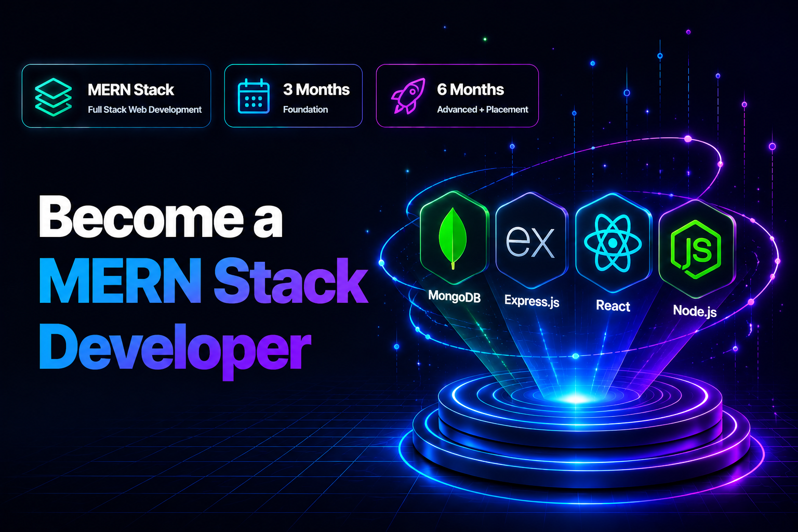Click the '6 Months' heading

tap(471, 89)
